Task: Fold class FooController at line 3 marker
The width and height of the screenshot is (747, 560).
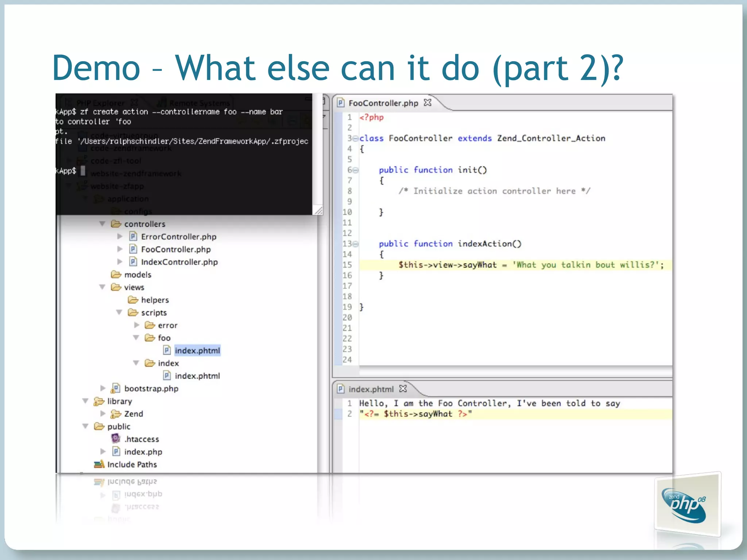Action: [356, 139]
